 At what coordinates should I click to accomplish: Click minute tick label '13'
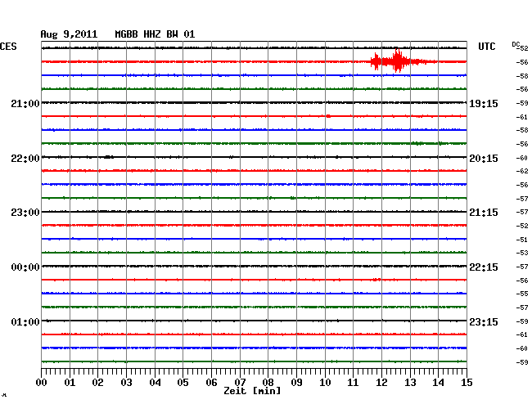tap(410, 383)
